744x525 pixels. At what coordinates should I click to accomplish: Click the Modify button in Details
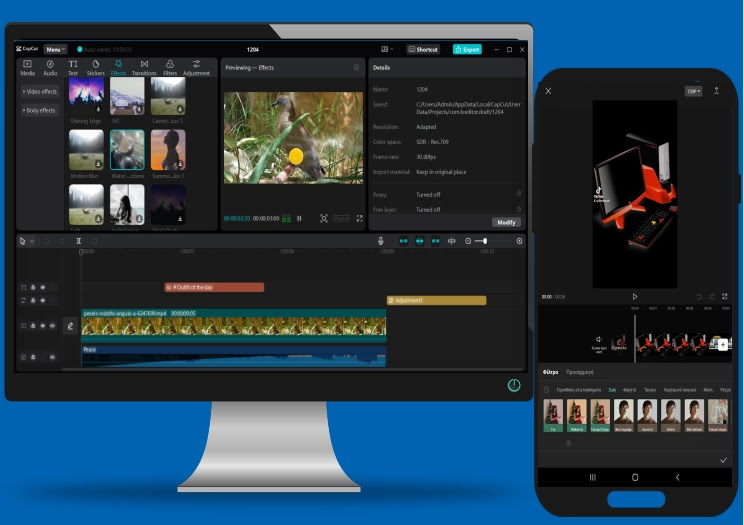click(x=506, y=222)
